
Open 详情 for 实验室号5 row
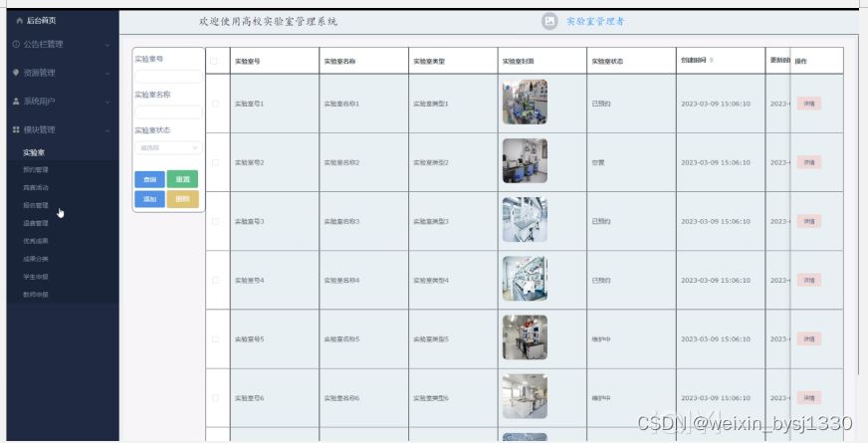click(x=808, y=338)
